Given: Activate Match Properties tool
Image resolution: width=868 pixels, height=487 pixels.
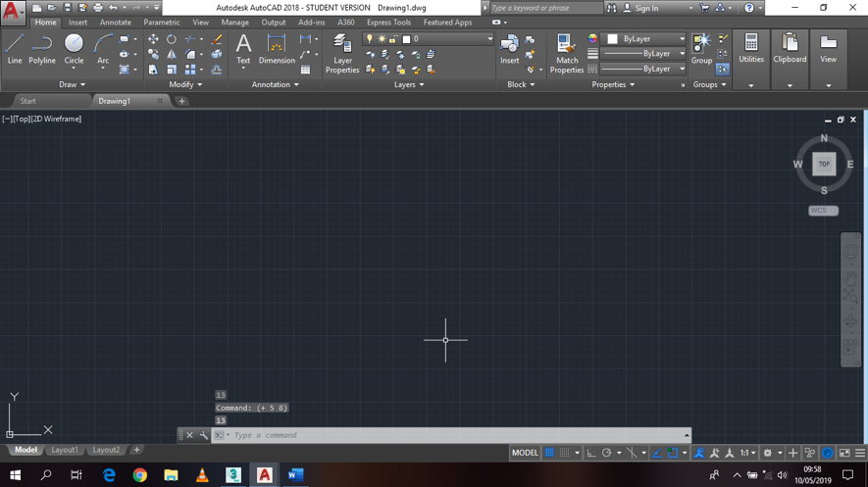Looking at the screenshot, I should coord(566,54).
